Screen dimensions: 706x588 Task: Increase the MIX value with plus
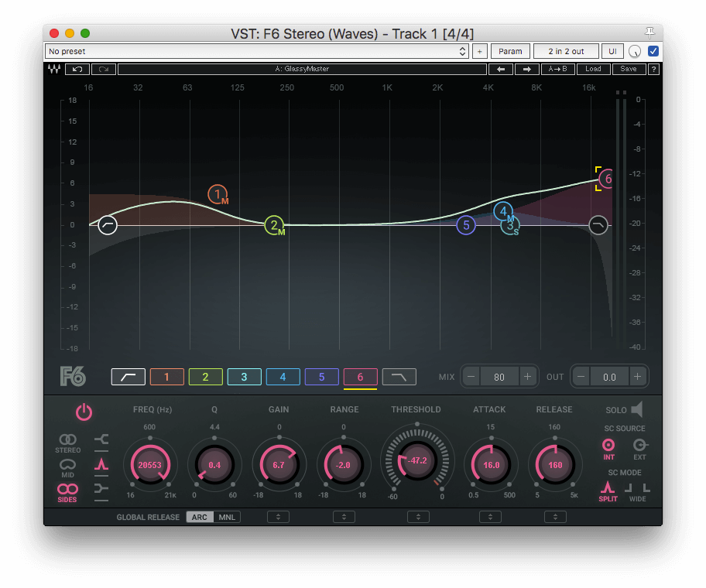coord(527,377)
